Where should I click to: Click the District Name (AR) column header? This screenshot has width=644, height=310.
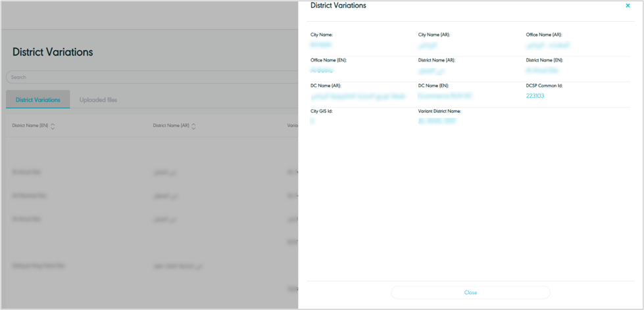(x=171, y=126)
